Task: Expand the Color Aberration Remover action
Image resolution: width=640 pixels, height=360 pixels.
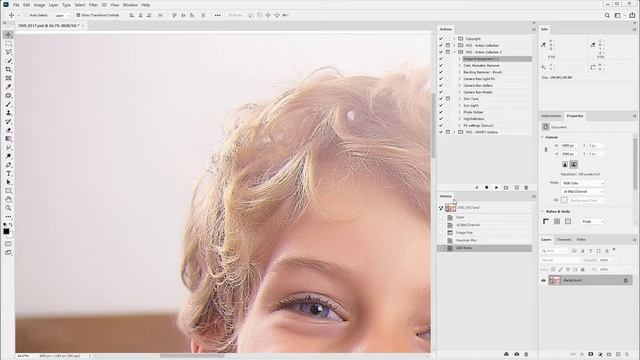Action: (460, 65)
